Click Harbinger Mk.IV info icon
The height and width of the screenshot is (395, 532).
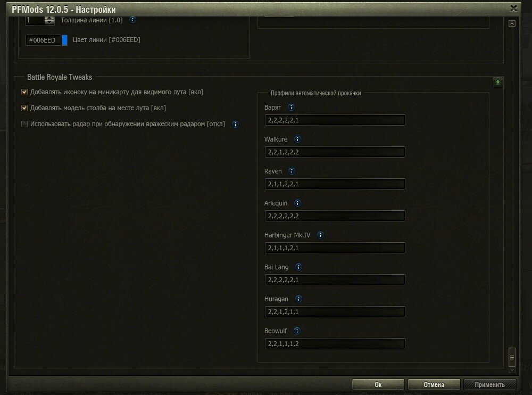click(x=320, y=235)
